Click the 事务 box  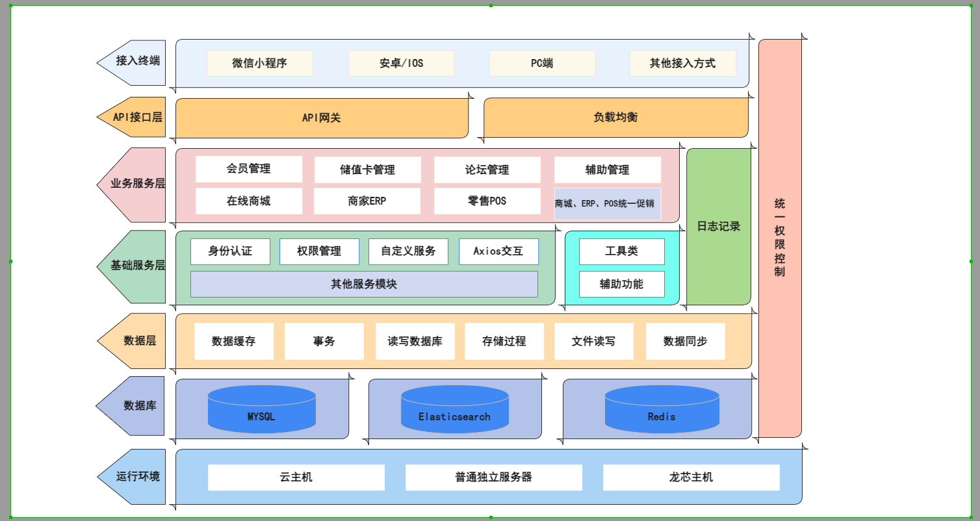(324, 342)
